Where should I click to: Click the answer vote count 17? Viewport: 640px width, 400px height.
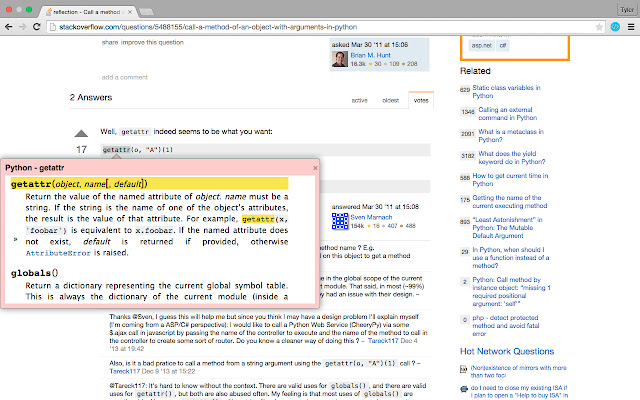[x=81, y=150]
